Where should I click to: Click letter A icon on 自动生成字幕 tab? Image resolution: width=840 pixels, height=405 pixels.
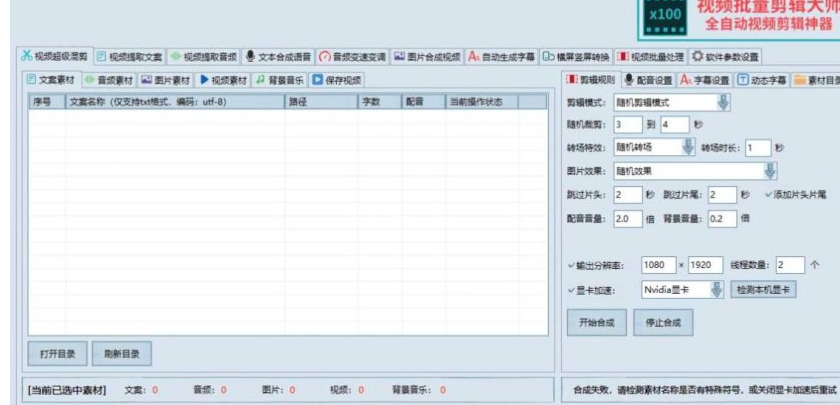point(474,56)
